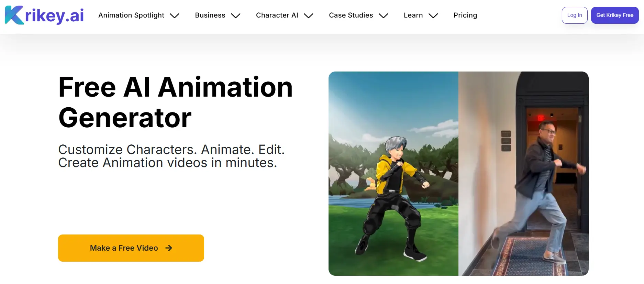Select the Animation Spotlight menu label

pos(131,15)
